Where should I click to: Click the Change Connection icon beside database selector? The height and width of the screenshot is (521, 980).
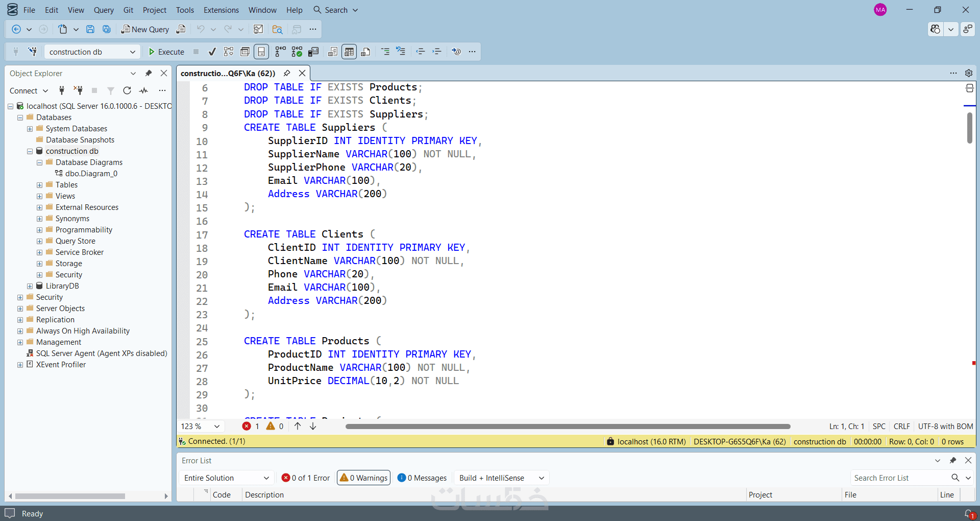click(33, 52)
